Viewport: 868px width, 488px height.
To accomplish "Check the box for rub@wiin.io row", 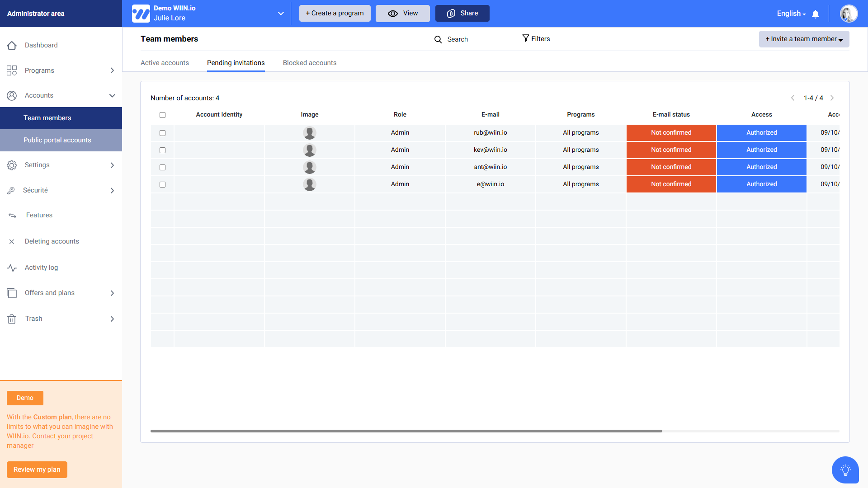I will click(x=162, y=133).
